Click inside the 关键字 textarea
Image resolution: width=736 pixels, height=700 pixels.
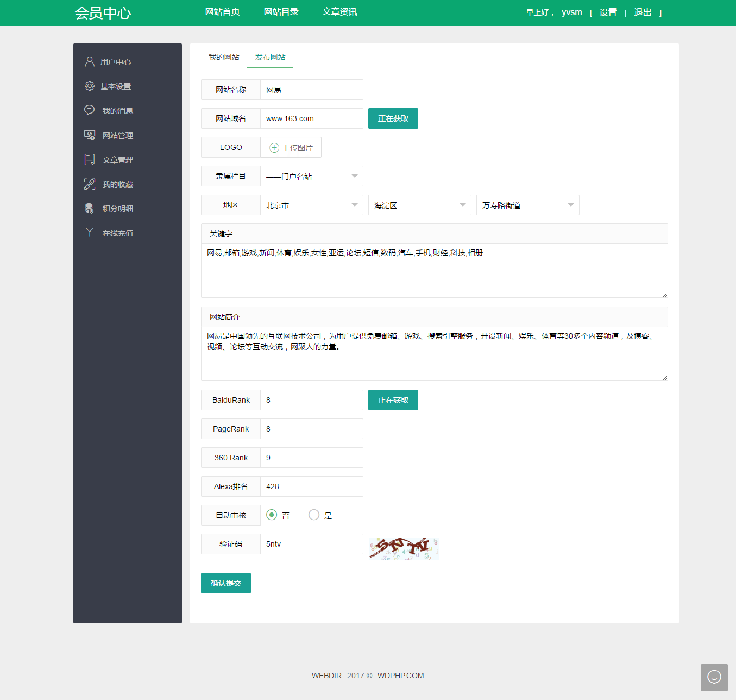[x=435, y=271]
